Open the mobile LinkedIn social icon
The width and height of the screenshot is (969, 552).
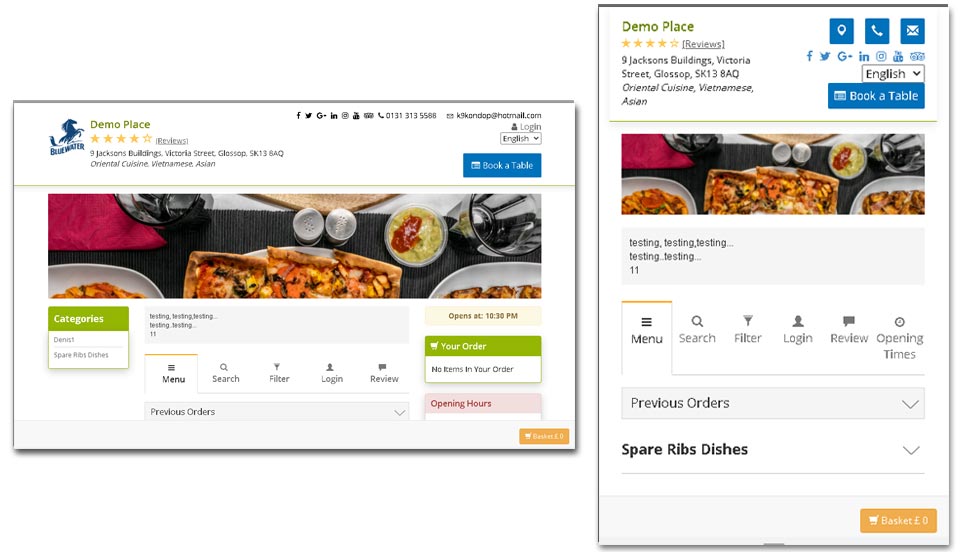pyautogui.click(x=864, y=56)
